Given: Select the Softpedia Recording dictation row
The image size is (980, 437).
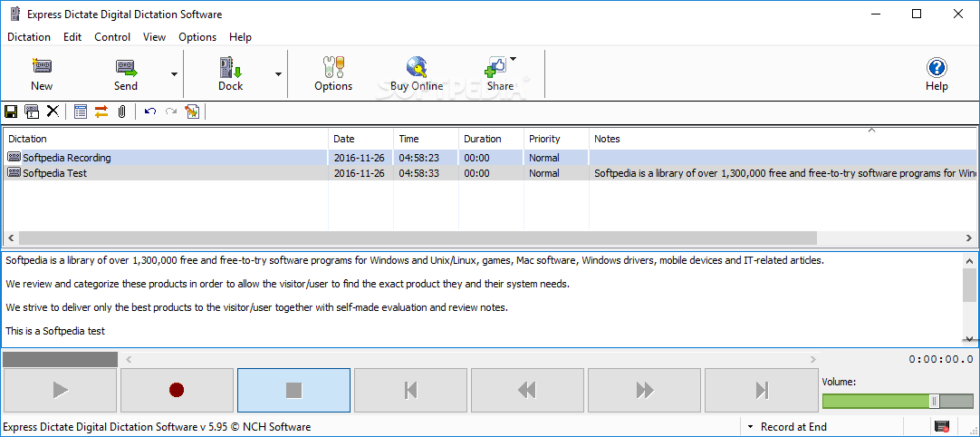Looking at the screenshot, I should (x=489, y=158).
